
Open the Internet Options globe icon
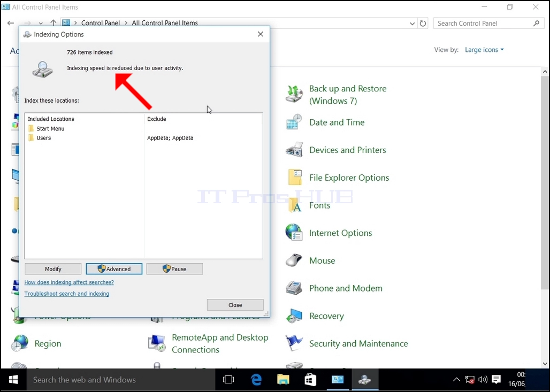(294, 233)
